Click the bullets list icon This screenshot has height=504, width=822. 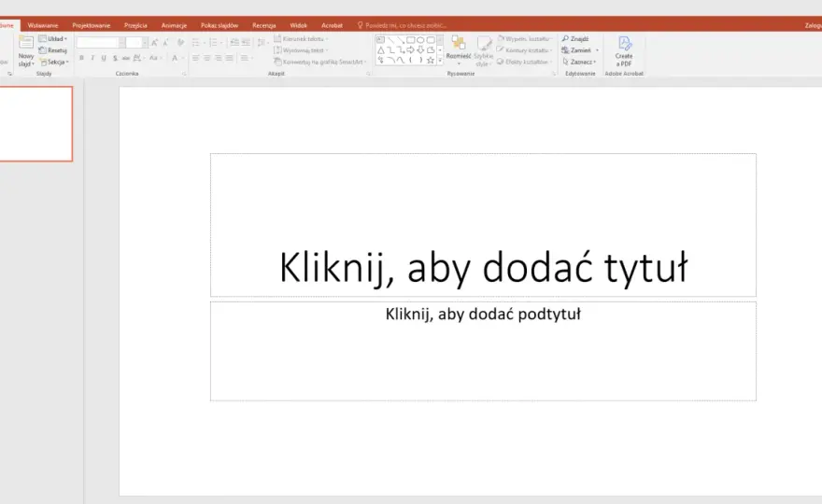(195, 42)
